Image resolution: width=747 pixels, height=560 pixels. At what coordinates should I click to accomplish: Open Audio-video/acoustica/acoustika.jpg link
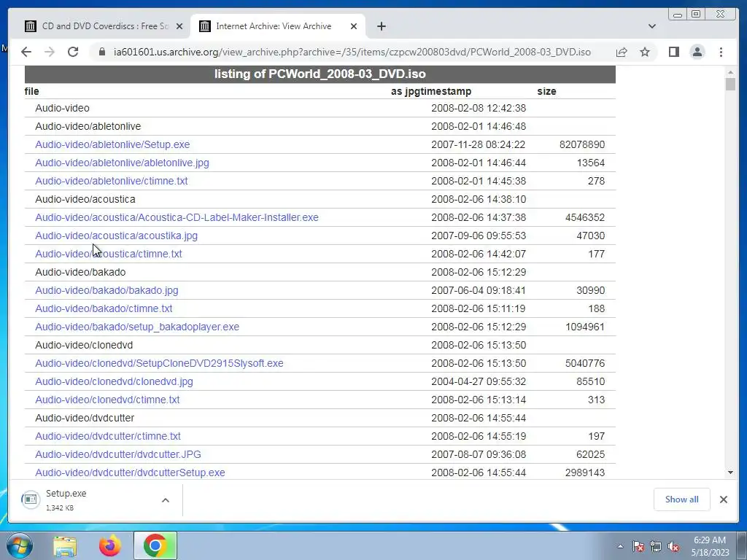[116, 236]
